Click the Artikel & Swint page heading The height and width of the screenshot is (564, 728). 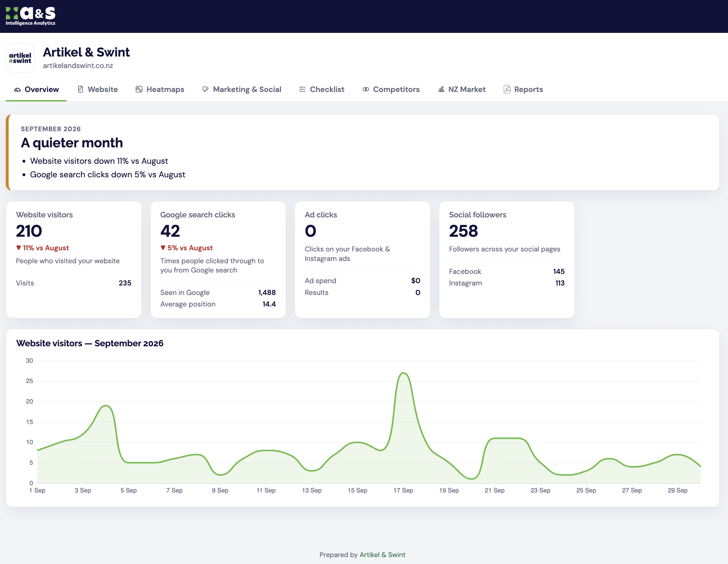(x=86, y=52)
